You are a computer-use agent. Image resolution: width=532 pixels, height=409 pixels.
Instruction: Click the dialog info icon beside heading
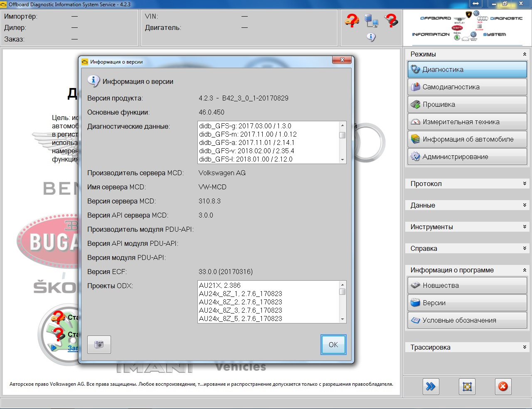pyautogui.click(x=93, y=81)
